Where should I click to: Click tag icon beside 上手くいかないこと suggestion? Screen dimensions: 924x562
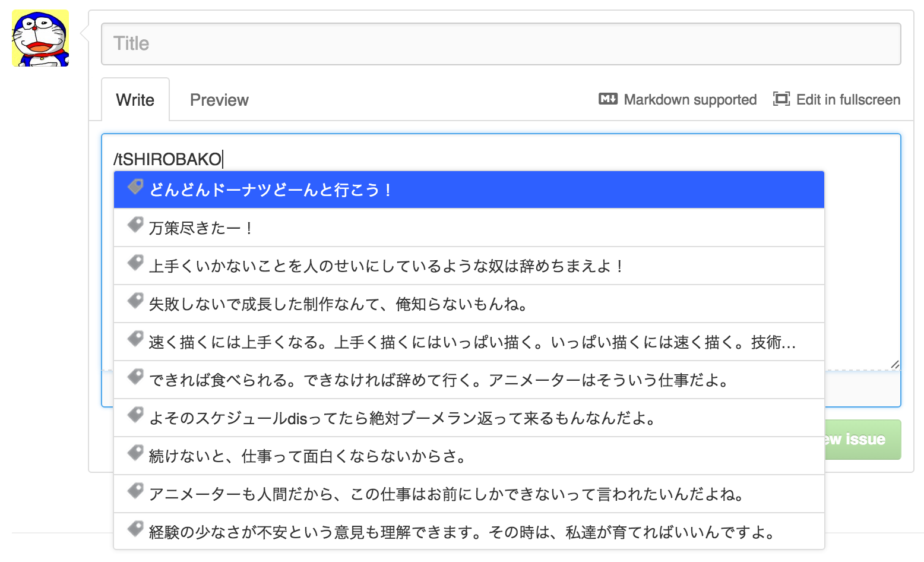[135, 263]
